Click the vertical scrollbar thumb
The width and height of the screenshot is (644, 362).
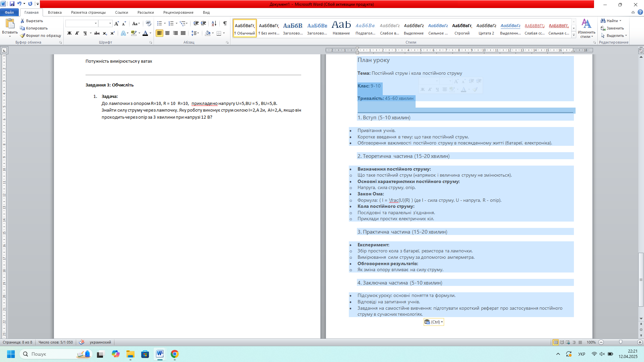(x=641, y=280)
